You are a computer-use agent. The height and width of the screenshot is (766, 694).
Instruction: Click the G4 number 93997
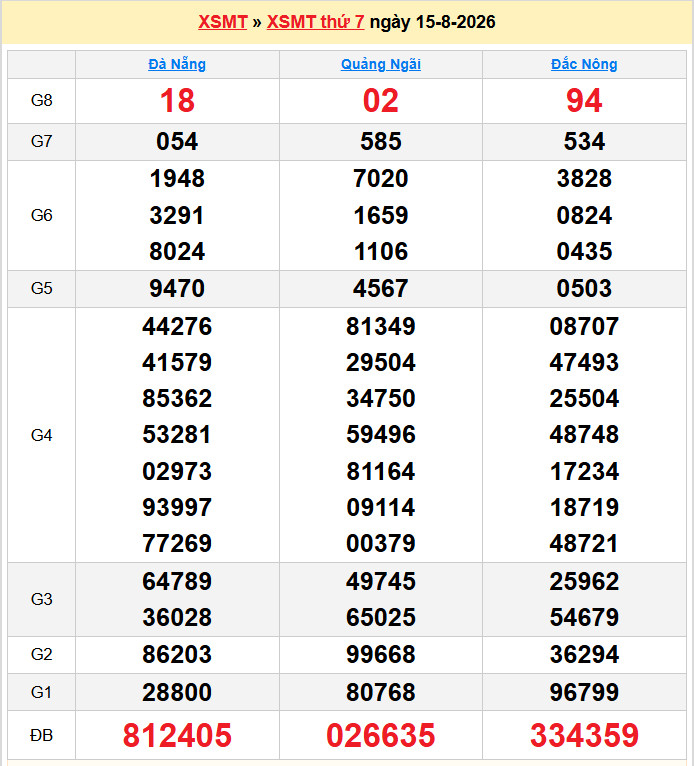click(177, 508)
